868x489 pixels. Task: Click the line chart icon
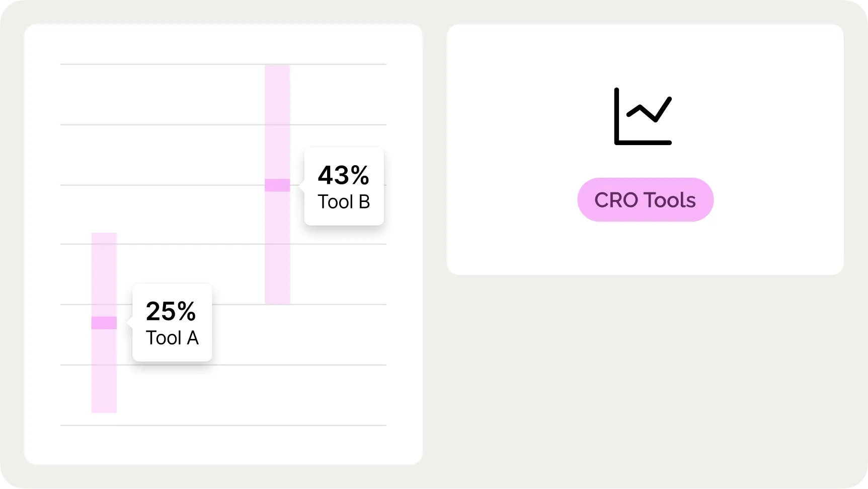(x=643, y=116)
